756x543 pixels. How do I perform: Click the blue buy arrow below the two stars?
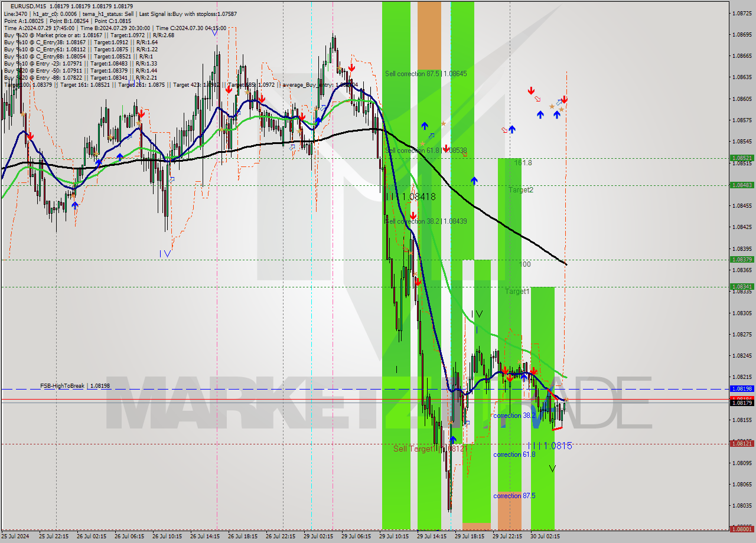point(556,115)
